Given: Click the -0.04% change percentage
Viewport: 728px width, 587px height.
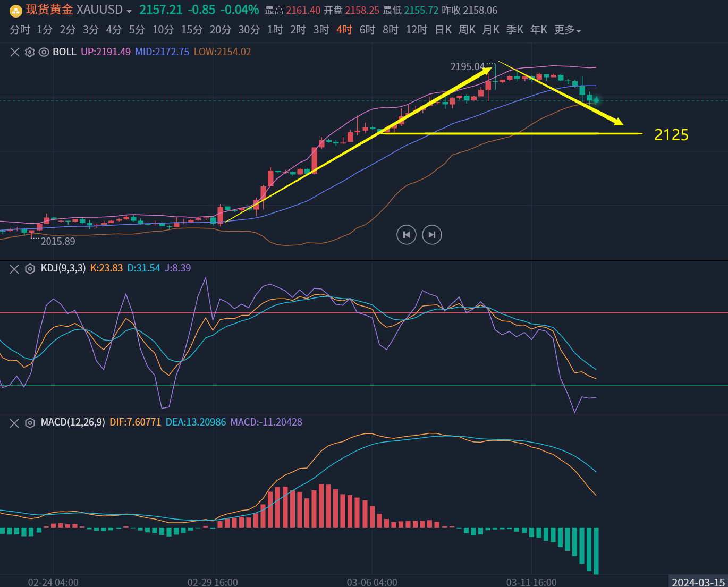Looking at the screenshot, I should pos(240,10).
